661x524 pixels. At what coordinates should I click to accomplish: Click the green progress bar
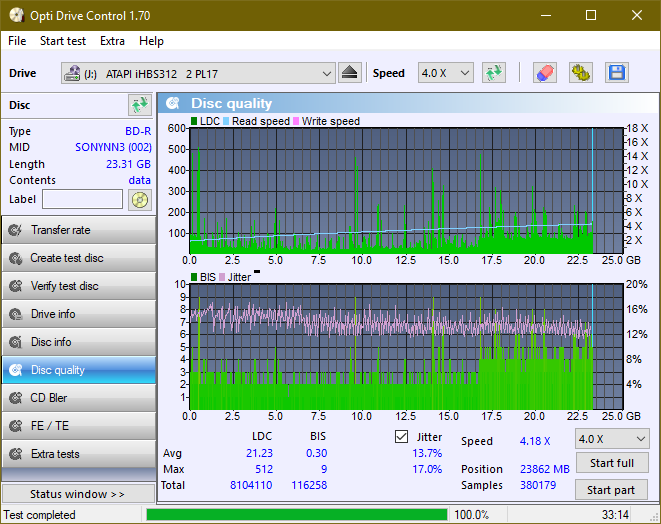pyautogui.click(x=296, y=515)
